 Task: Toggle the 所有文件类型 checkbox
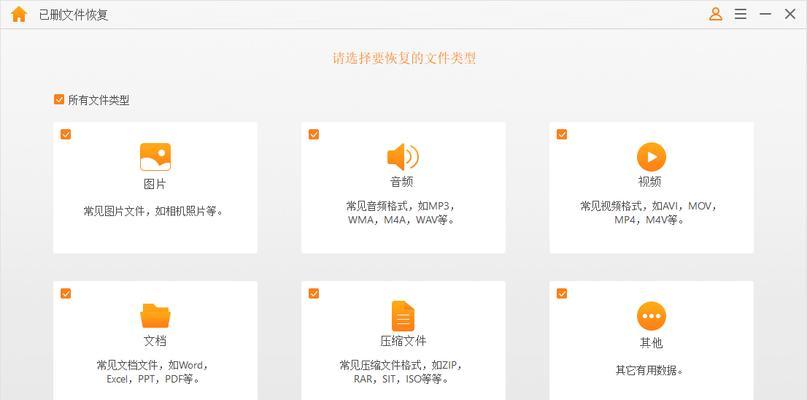coord(59,99)
